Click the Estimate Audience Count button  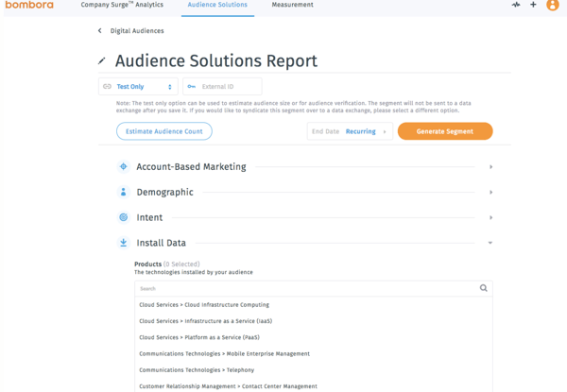point(163,131)
